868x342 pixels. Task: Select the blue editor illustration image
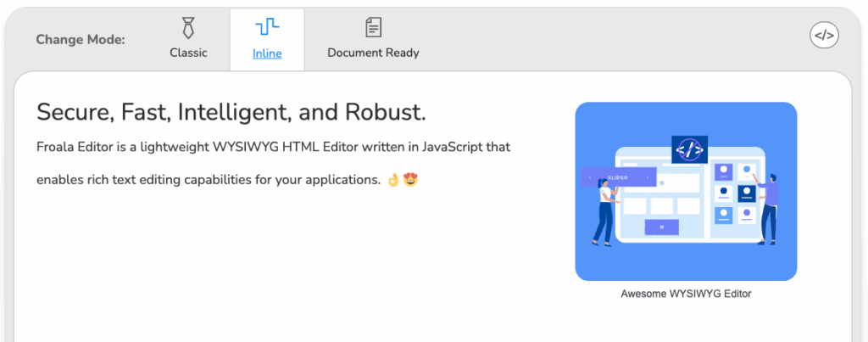tap(686, 191)
